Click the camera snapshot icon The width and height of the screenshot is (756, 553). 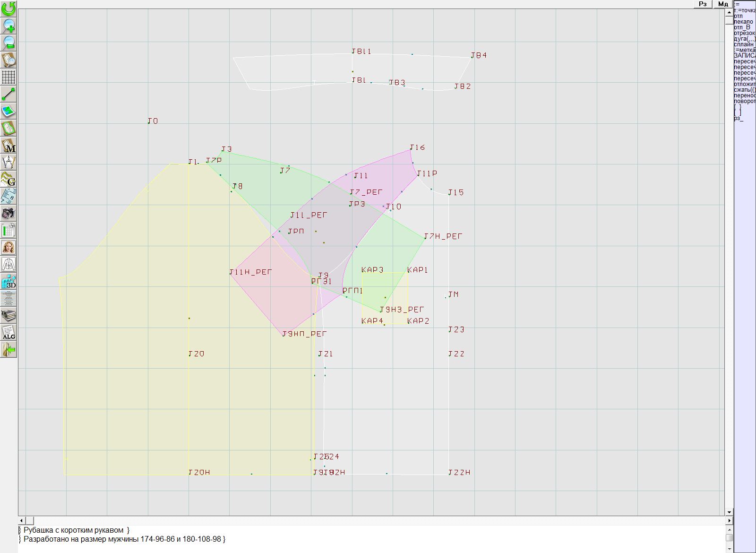(x=9, y=213)
